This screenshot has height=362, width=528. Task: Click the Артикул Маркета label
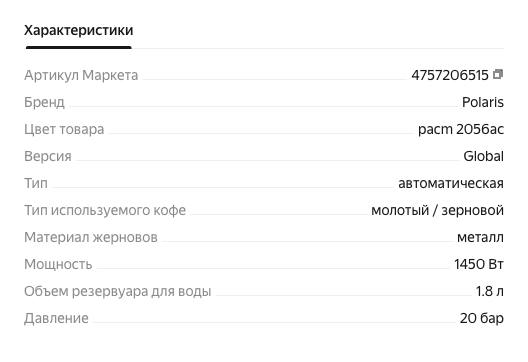(x=81, y=75)
